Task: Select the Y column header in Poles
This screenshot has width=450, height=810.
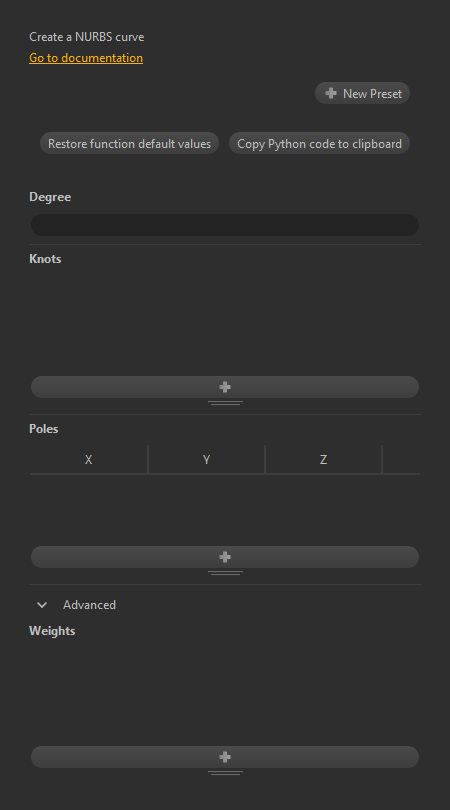Action: coord(207,459)
